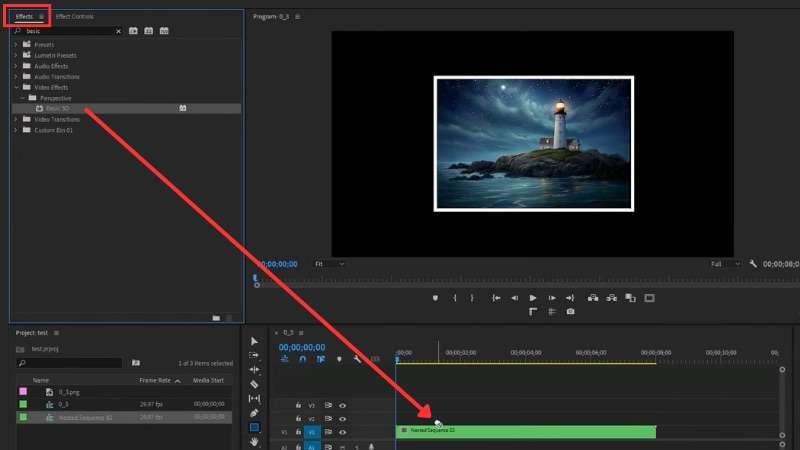Open the Project panel menu
Image resolution: width=800 pixels, height=450 pixels.
coord(56,333)
